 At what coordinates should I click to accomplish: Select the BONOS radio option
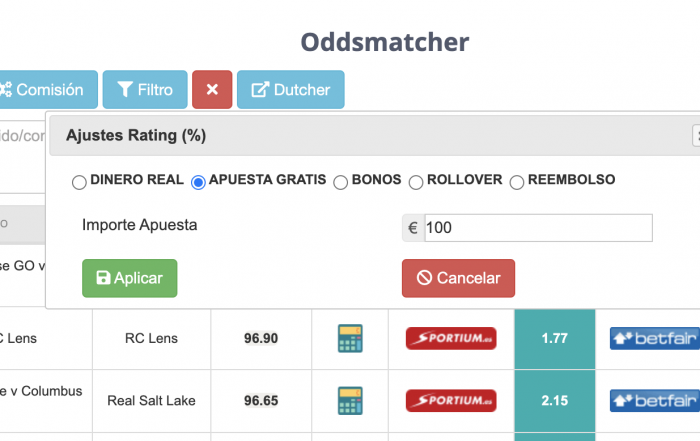coord(340,182)
